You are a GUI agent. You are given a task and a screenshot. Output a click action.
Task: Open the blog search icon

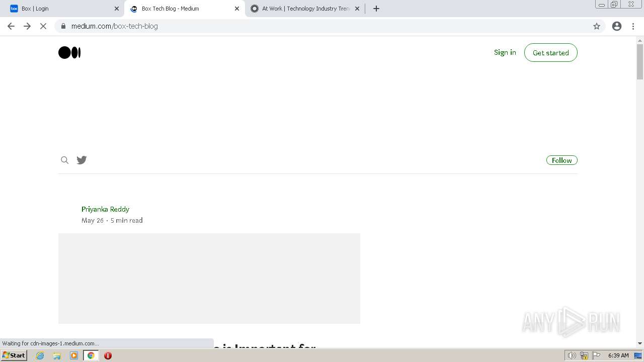[64, 160]
